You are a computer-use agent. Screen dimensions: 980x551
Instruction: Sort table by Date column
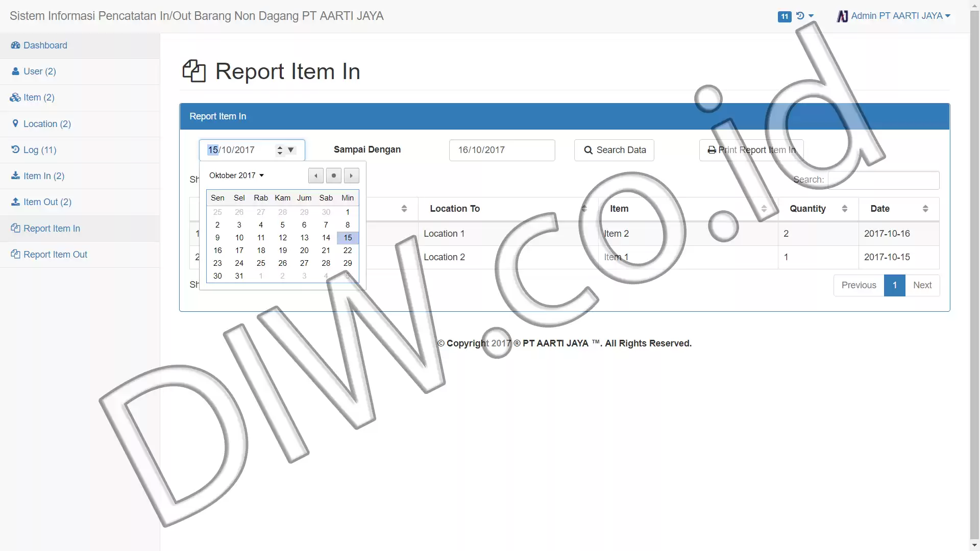click(x=899, y=209)
